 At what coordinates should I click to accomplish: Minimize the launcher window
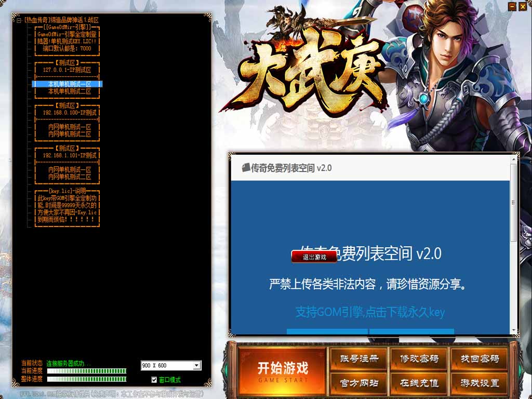click(512, 6)
